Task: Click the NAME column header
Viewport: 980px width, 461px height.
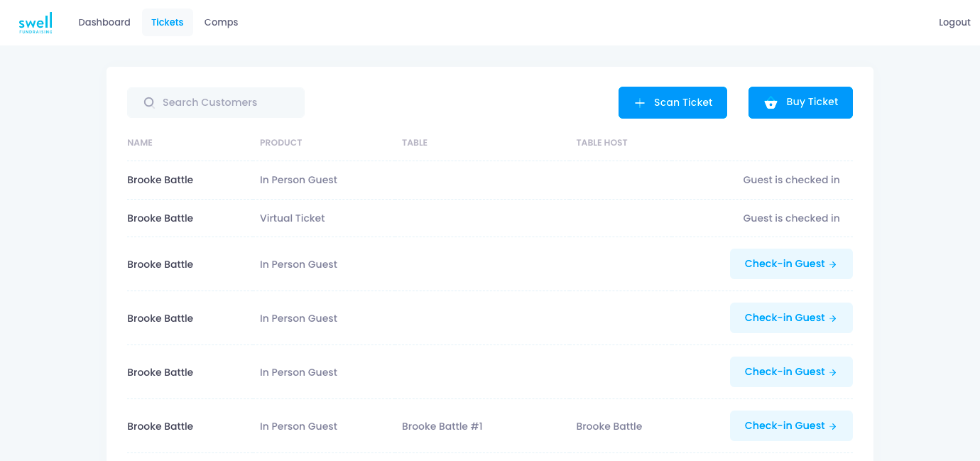Action: click(140, 143)
